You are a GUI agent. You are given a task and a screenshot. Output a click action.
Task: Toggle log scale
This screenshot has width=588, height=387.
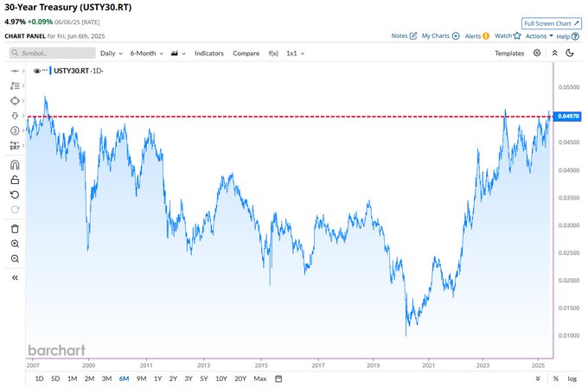point(572,378)
